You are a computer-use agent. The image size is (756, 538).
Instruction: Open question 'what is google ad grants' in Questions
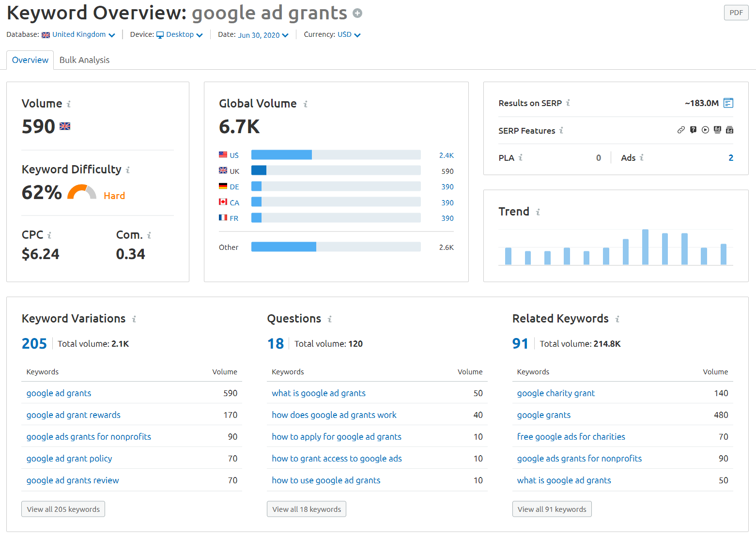tap(319, 393)
